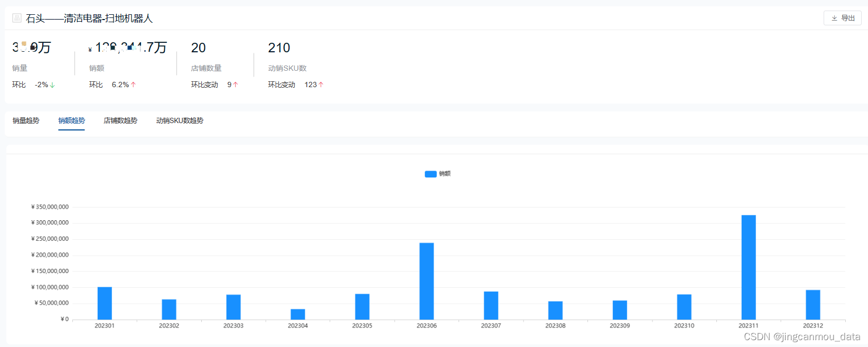Click the ¥50,000,000 y-axis label
The width and height of the screenshot is (868, 347).
[x=51, y=303]
